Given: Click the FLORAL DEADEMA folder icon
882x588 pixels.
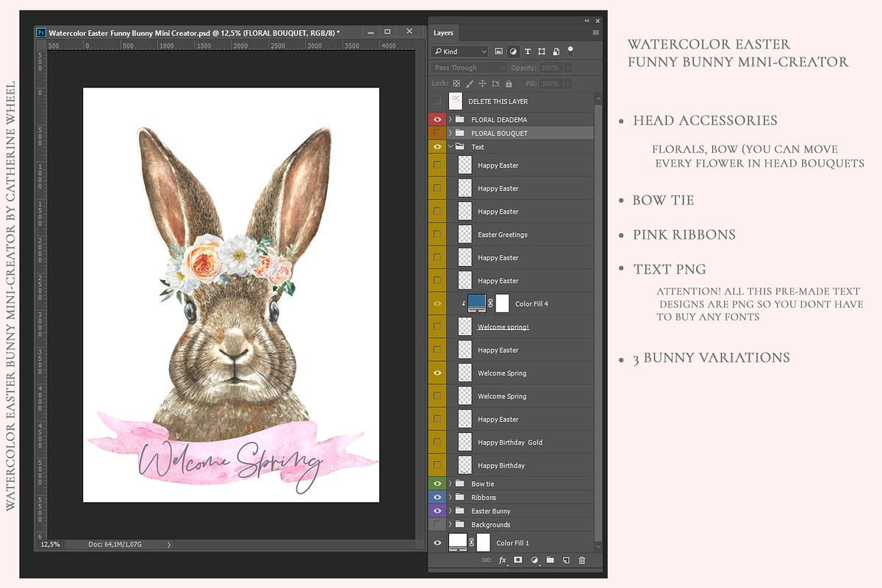Looking at the screenshot, I should click(x=460, y=119).
